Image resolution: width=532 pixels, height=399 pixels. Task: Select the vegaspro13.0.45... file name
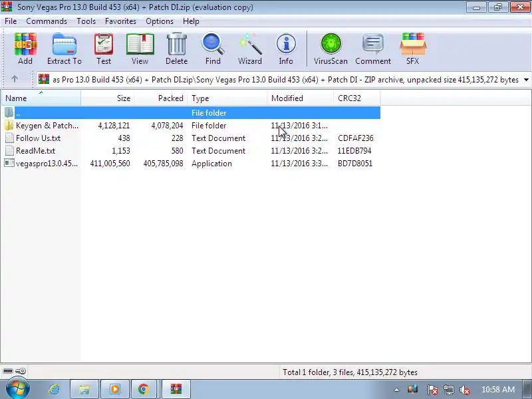[x=47, y=163]
